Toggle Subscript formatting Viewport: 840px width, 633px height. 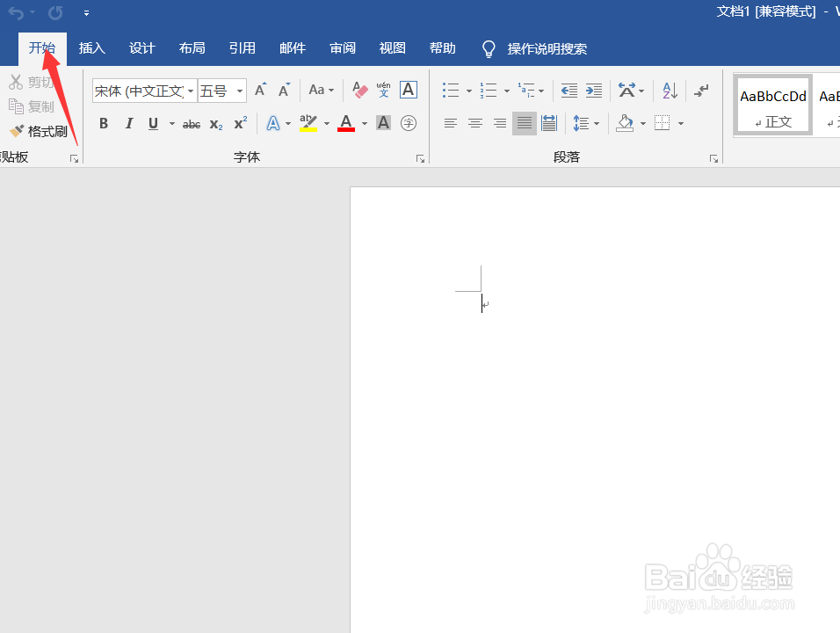(216, 124)
